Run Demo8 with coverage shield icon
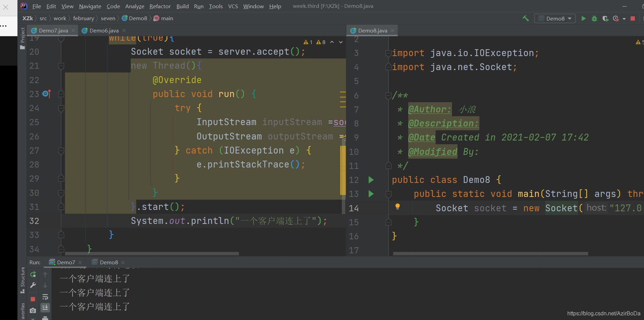Image resolution: width=644 pixels, height=320 pixels. coord(605,18)
